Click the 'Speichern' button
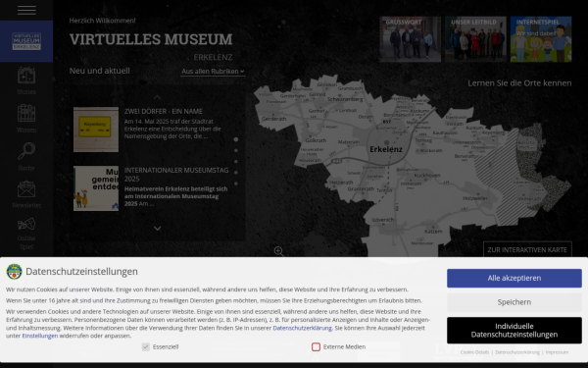Screen dimensions: 588x368 point(514,302)
